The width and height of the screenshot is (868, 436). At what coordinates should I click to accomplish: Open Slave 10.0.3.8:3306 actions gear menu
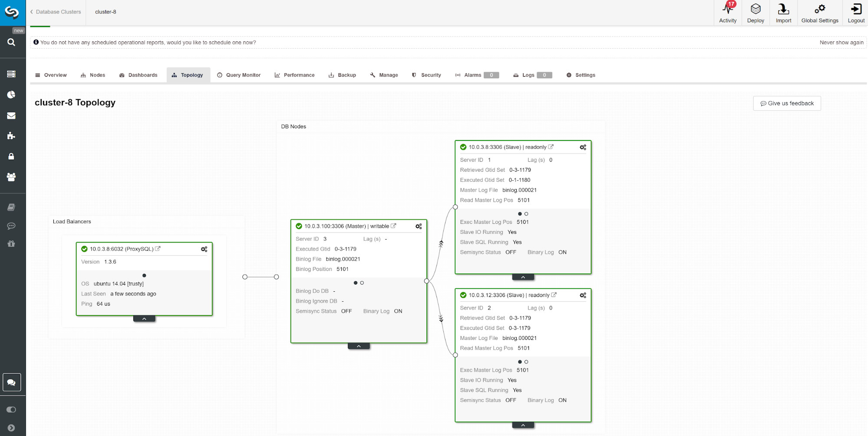(x=583, y=147)
